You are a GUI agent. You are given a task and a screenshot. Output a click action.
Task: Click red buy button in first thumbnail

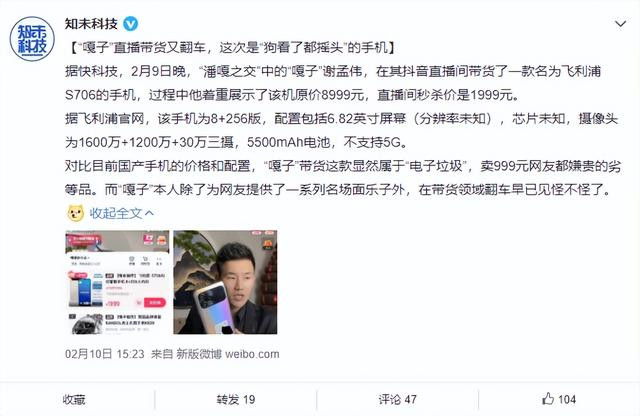tap(155, 303)
